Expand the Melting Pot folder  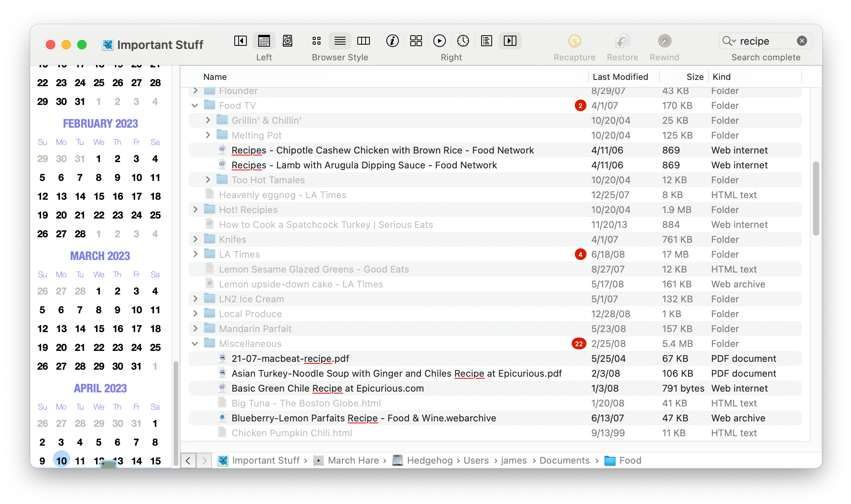pyautogui.click(x=208, y=135)
